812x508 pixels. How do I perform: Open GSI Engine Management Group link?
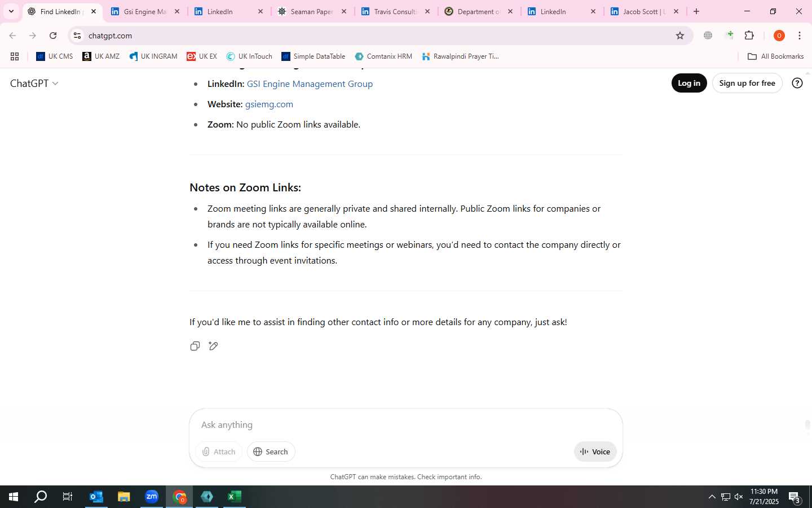pos(310,84)
